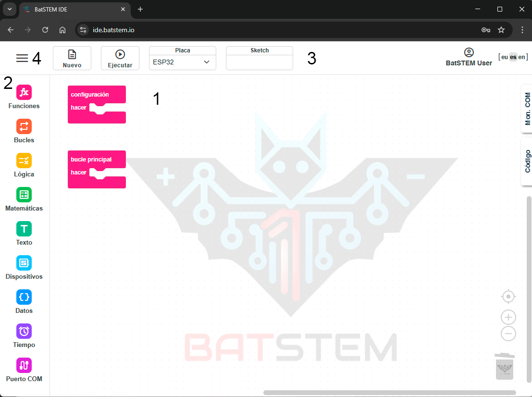Screen dimensions: 532x397
Task: Open the Dispositivos block category
Action: click(24, 263)
